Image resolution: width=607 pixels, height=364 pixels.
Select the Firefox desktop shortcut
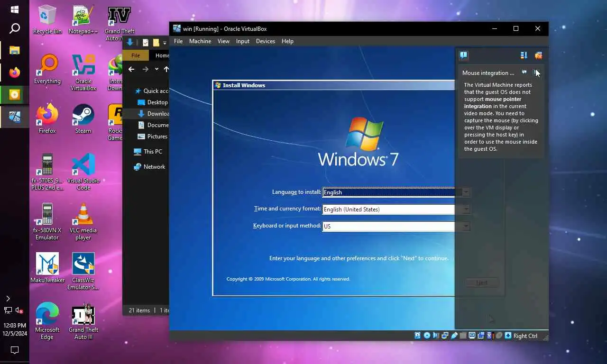(47, 119)
